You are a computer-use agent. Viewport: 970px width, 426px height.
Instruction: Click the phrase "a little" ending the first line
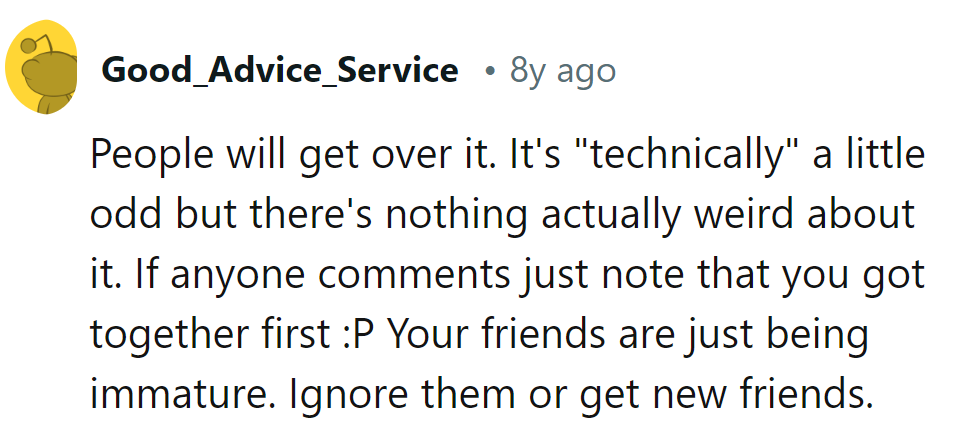click(860, 156)
